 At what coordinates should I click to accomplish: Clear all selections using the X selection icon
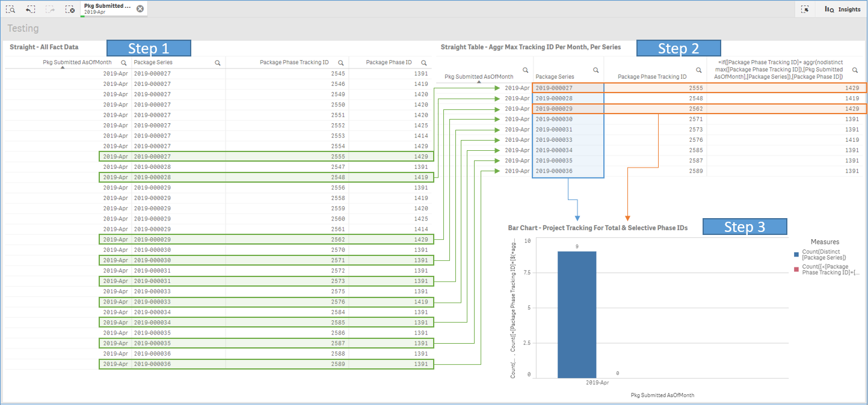point(69,9)
